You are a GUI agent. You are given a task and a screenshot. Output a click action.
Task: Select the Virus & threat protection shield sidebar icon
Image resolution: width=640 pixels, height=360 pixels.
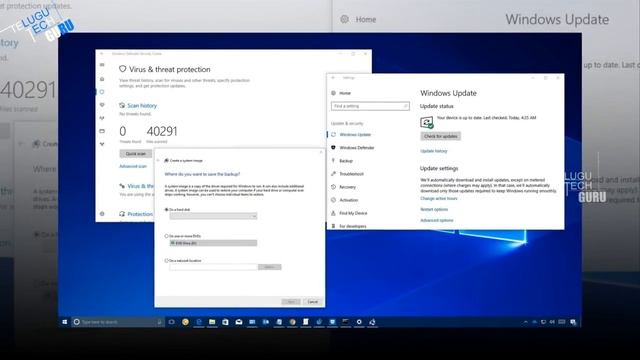pyautogui.click(x=102, y=92)
